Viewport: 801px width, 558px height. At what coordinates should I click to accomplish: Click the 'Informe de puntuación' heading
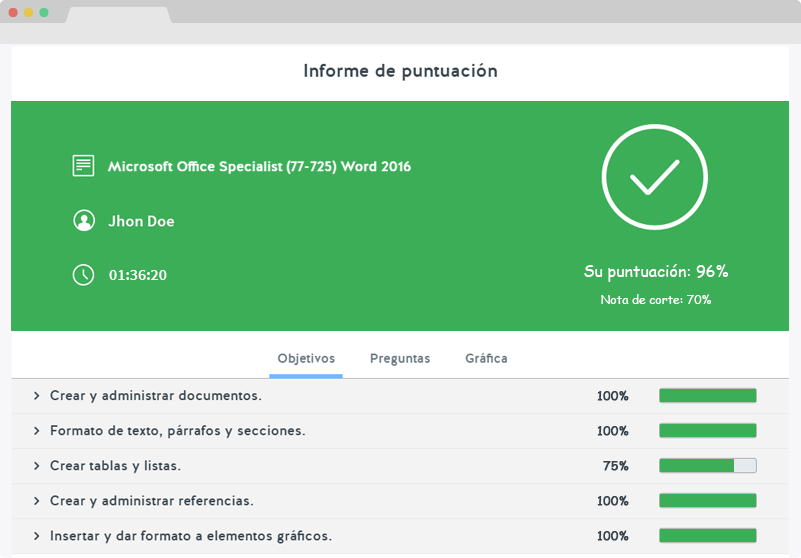click(x=400, y=71)
